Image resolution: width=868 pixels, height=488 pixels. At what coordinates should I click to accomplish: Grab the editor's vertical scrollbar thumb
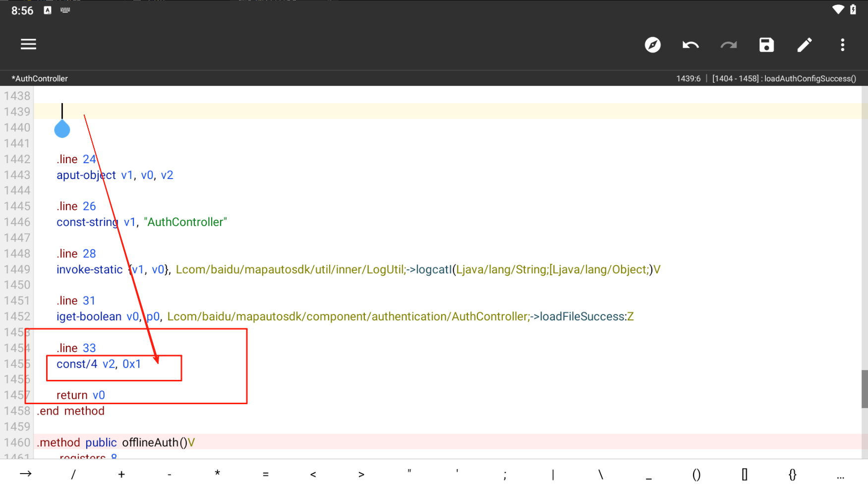click(865, 389)
